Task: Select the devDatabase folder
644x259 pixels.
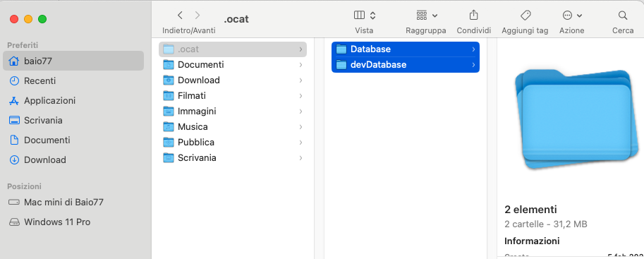Action: (x=406, y=64)
